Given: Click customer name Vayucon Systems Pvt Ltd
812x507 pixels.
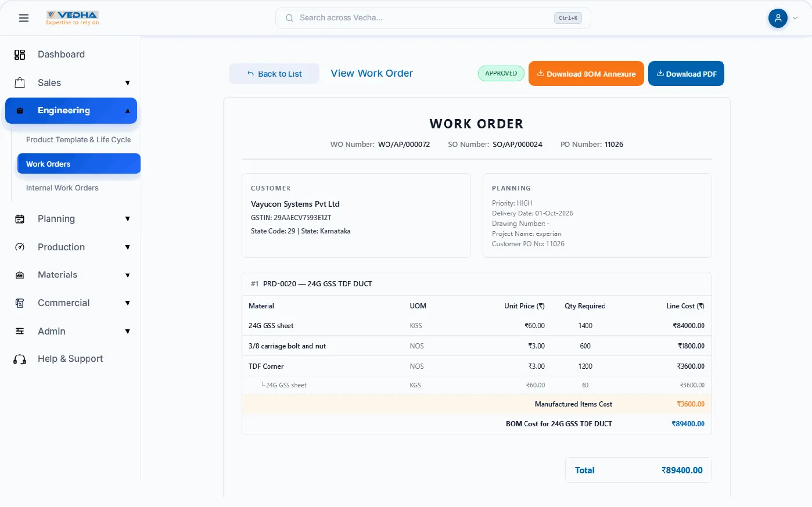Looking at the screenshot, I should pos(295,204).
